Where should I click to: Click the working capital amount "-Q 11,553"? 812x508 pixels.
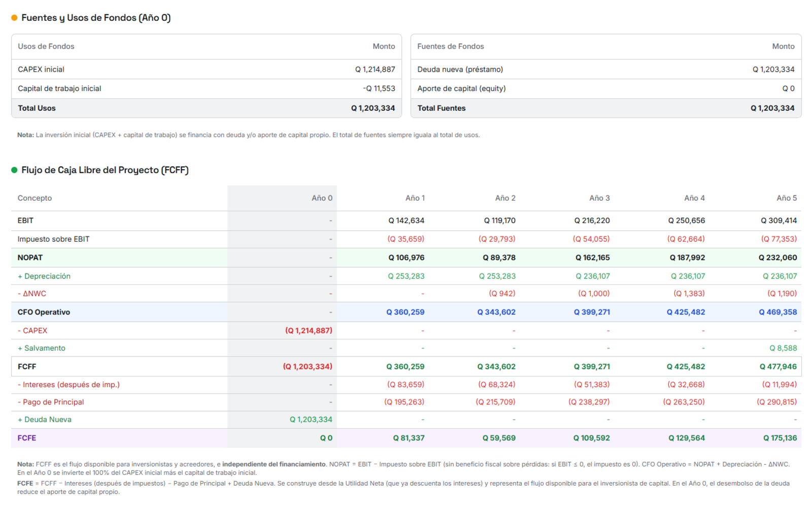coord(379,88)
